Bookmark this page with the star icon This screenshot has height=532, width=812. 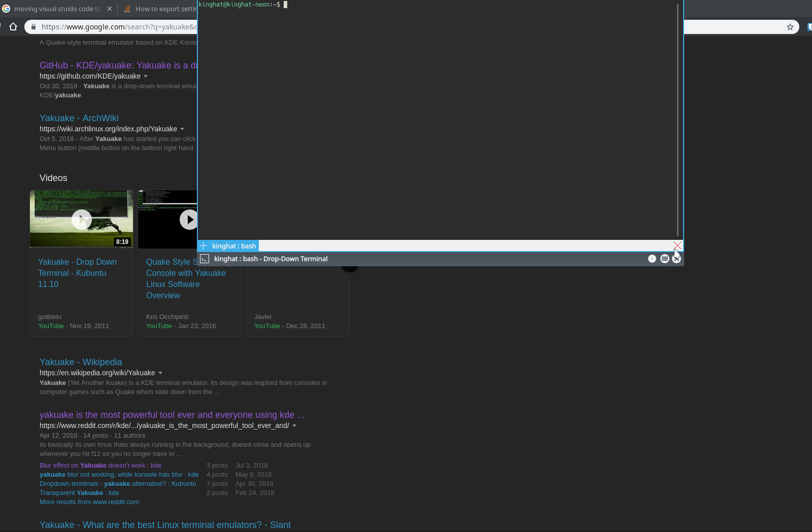(x=790, y=27)
